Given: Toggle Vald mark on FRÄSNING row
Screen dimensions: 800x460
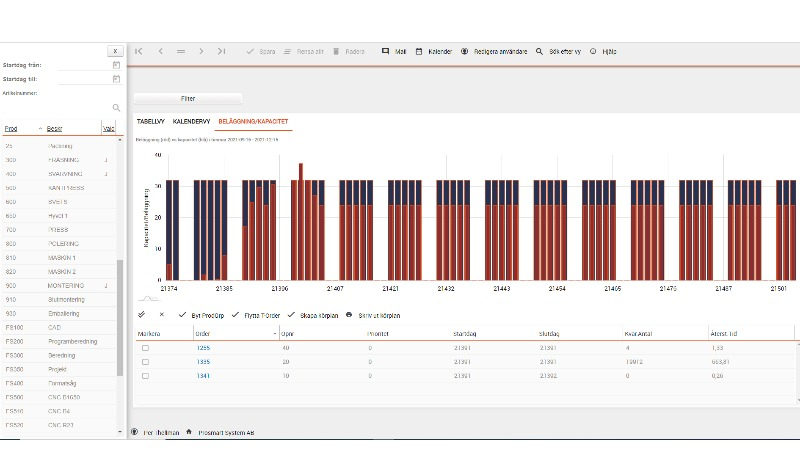Looking at the screenshot, I should coord(106,160).
